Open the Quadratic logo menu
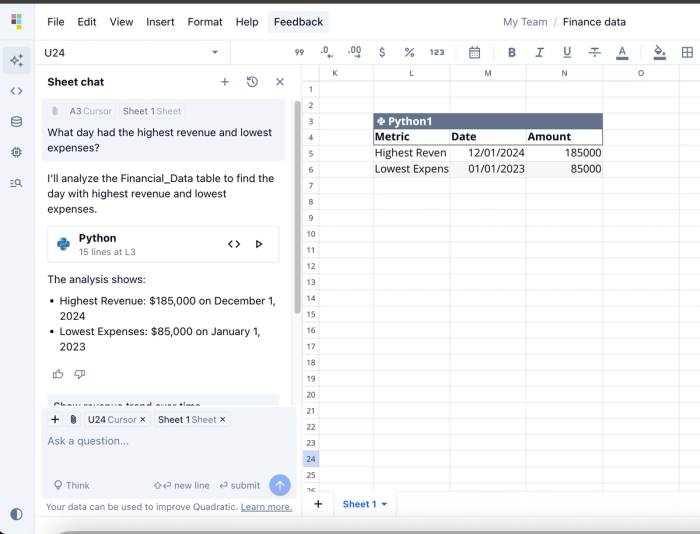700x534 pixels. pyautogui.click(x=17, y=21)
